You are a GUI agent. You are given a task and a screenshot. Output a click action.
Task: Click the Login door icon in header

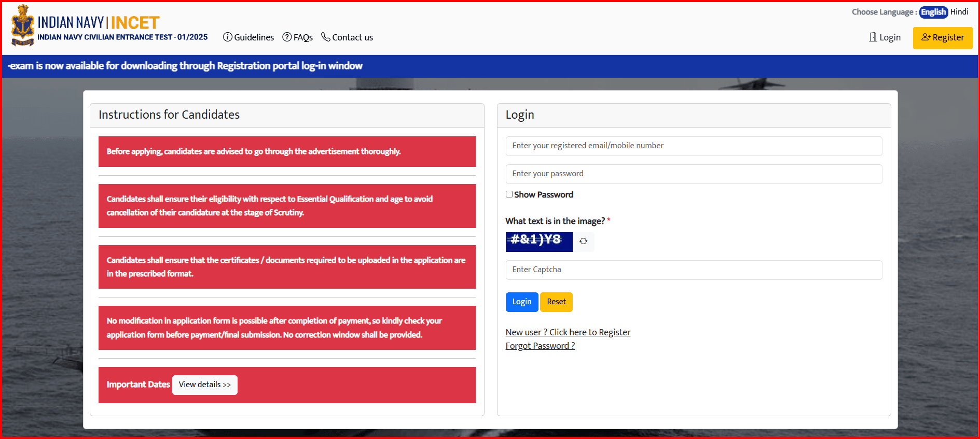coord(873,37)
